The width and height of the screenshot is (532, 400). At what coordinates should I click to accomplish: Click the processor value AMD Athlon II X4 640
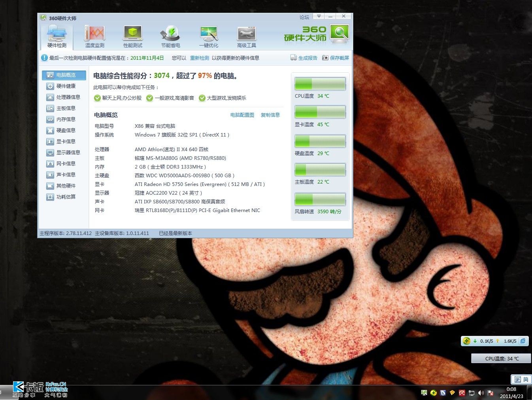(x=172, y=149)
